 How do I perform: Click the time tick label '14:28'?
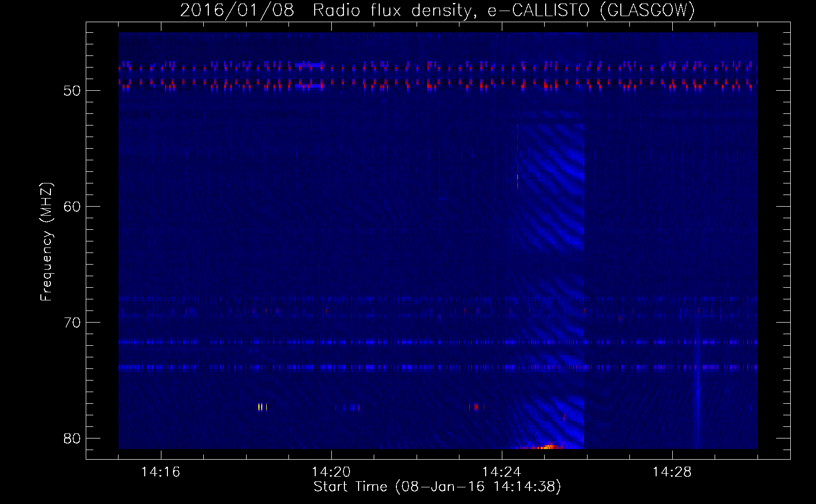tap(672, 472)
